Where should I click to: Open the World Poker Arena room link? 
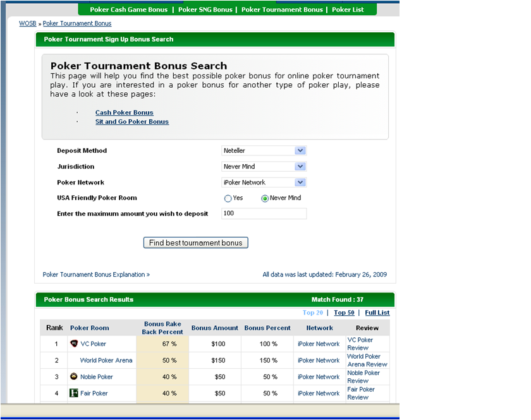pos(106,361)
